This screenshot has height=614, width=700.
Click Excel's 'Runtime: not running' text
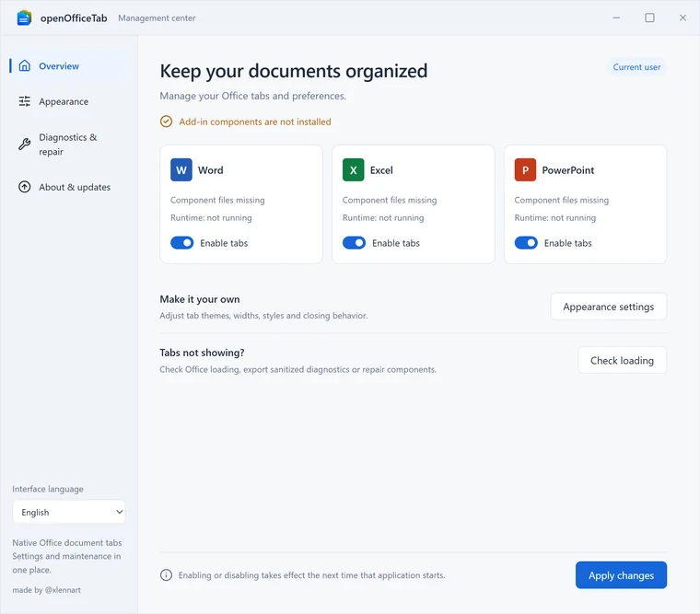click(383, 218)
